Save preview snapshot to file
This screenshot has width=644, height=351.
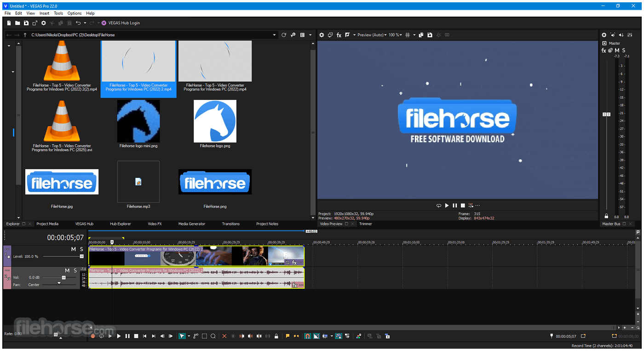pyautogui.click(x=430, y=35)
